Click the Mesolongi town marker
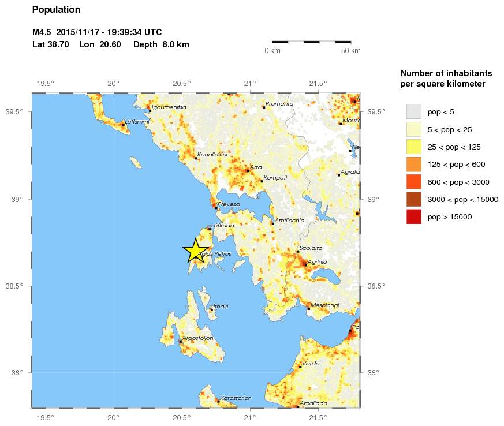 coord(309,308)
